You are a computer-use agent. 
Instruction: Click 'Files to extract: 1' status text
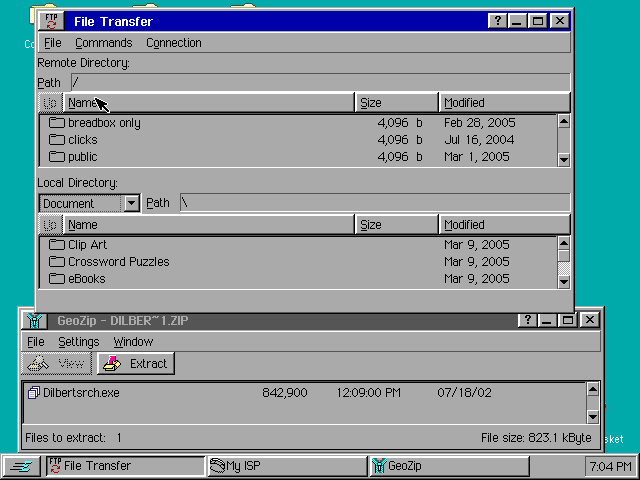point(73,438)
